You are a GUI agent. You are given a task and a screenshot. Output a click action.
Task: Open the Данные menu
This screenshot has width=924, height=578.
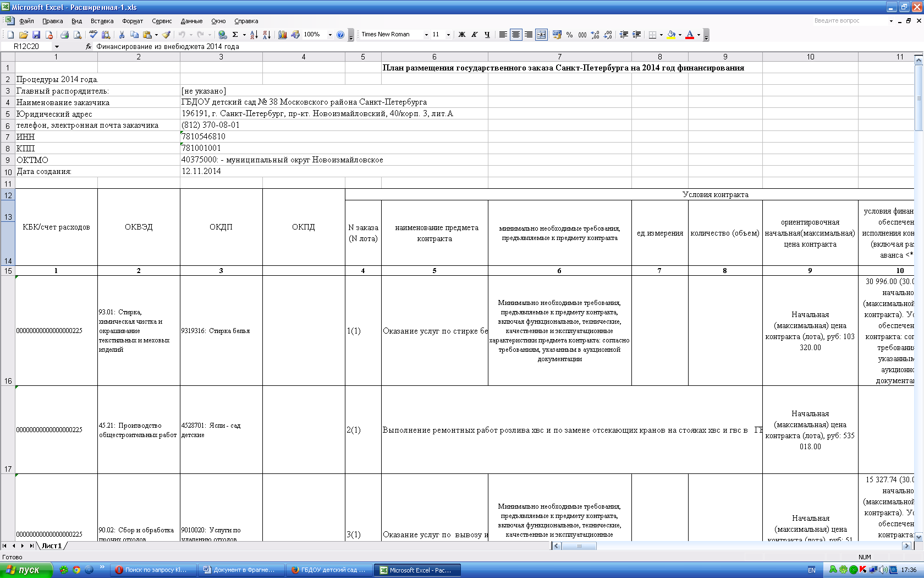click(x=191, y=21)
